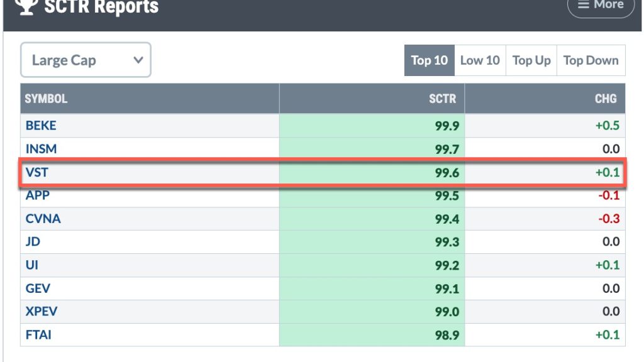Open the UI symbol link
This screenshot has width=644, height=362.
pos(31,265)
